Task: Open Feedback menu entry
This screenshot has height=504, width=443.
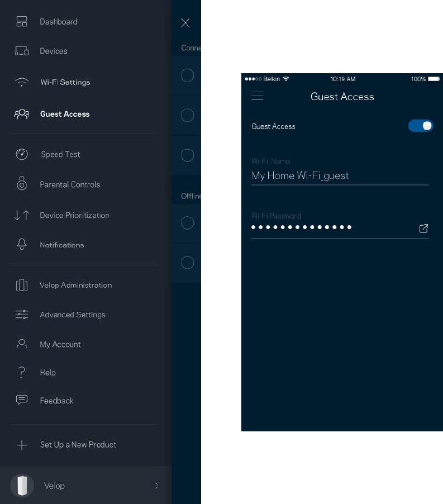Action: click(56, 401)
